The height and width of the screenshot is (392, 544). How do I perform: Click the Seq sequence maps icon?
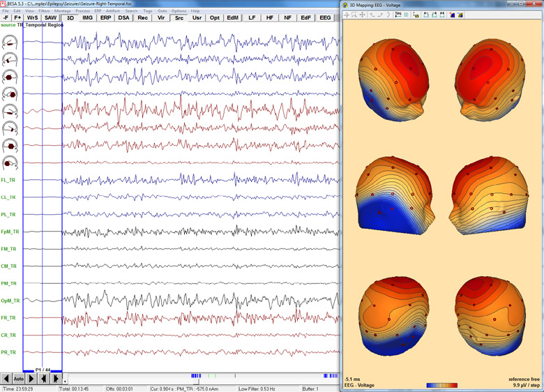click(398, 14)
